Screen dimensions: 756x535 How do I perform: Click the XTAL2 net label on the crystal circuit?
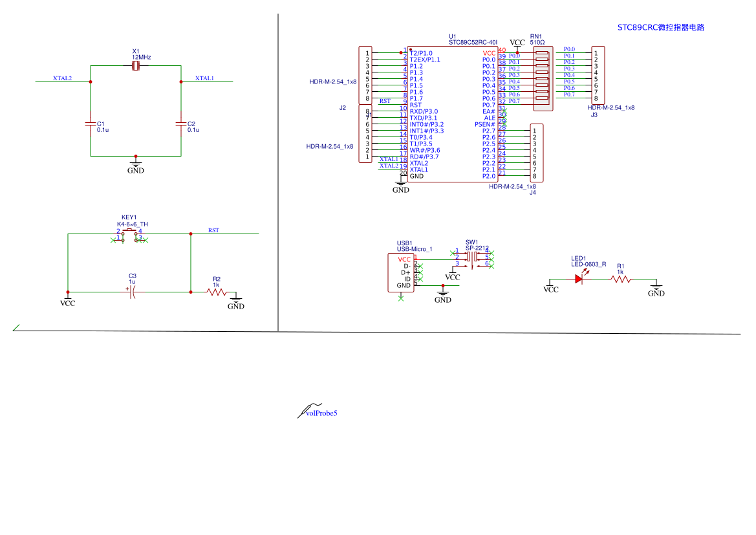pos(62,78)
